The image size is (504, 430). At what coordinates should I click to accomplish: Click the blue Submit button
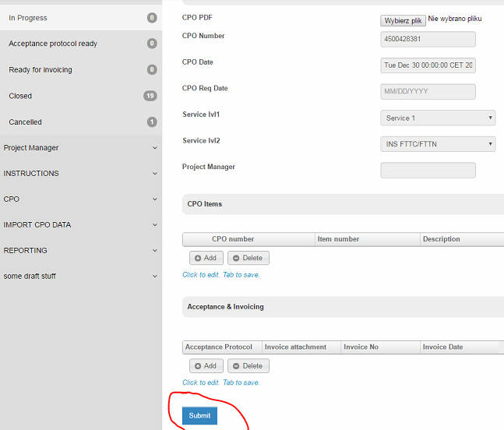pyautogui.click(x=199, y=415)
